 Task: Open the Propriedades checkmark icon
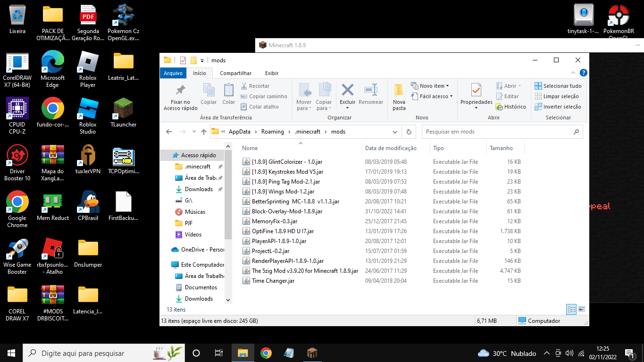(477, 90)
